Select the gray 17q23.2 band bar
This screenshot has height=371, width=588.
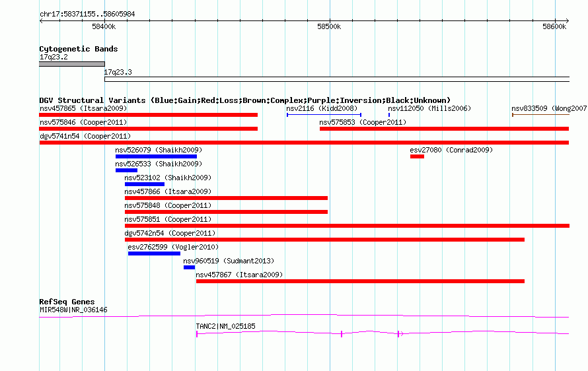(72, 64)
